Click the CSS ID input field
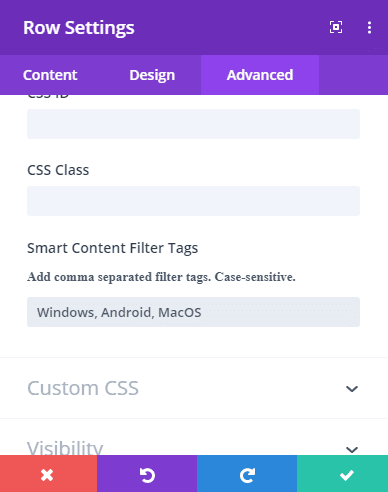This screenshot has height=492, width=388. (x=193, y=124)
